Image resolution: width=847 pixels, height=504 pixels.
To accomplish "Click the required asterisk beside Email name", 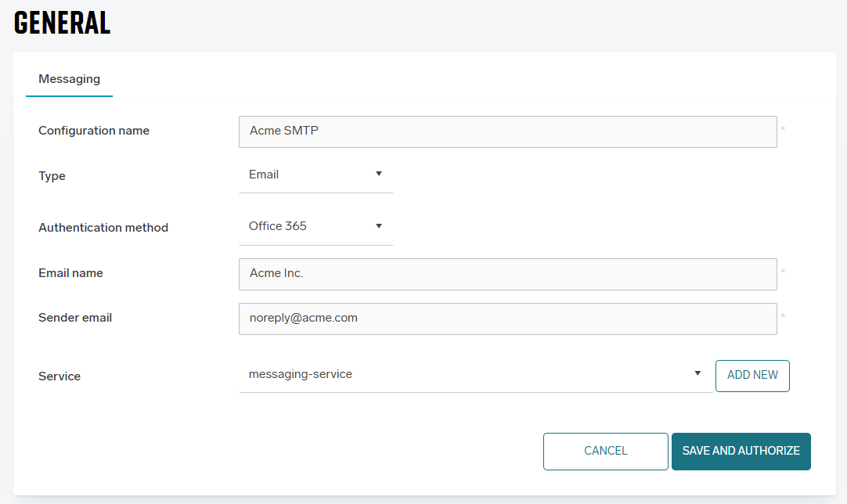I will [783, 272].
